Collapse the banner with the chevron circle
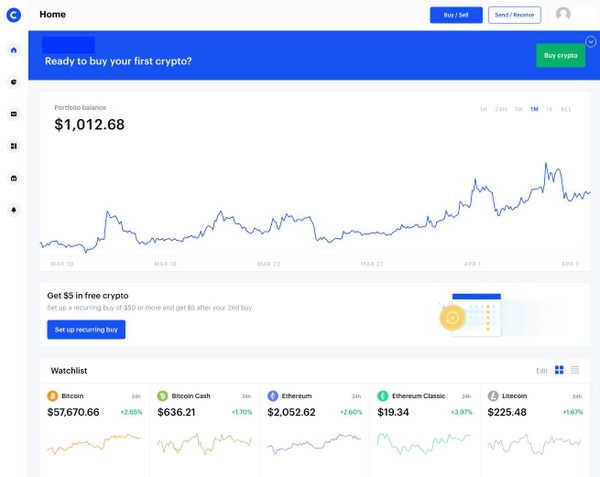Viewport: 600px width, 477px height. tap(590, 41)
